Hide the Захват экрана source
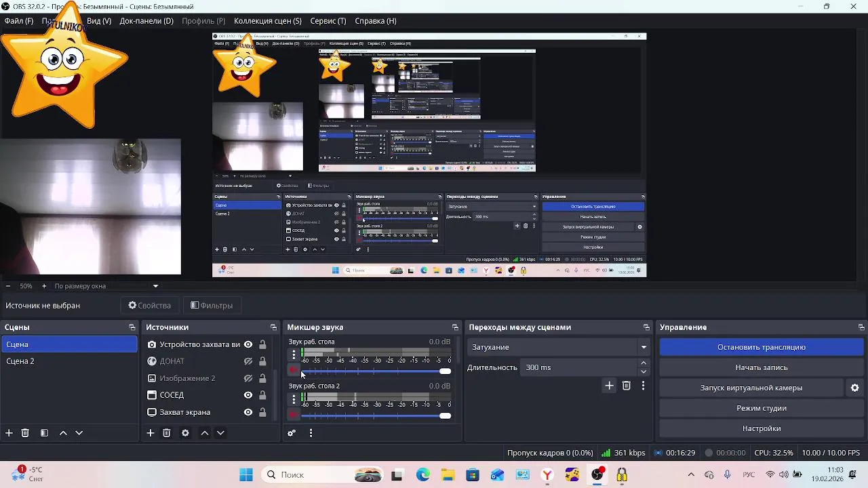Screen dimensions: 868x488 click(x=248, y=412)
